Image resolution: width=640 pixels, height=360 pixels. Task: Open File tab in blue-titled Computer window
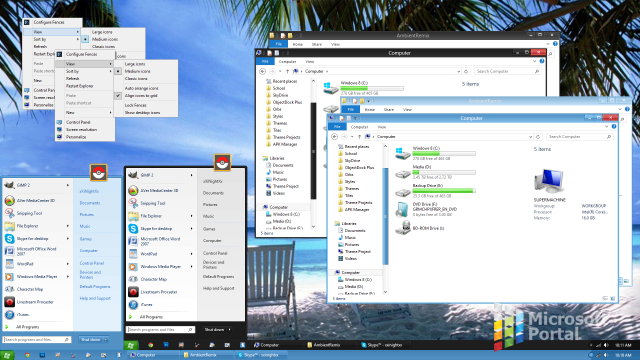[337, 127]
